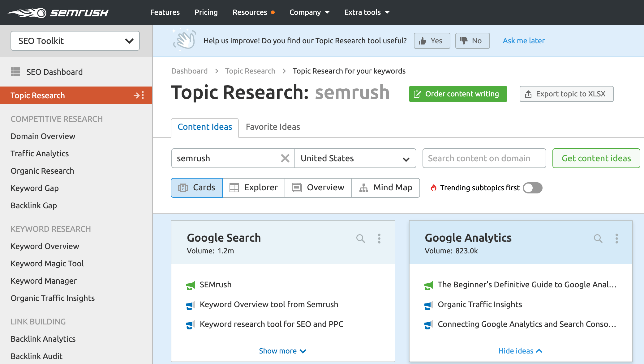This screenshot has width=644, height=364.
Task: Open Organic Traffic Insights in sidebar
Action: point(53,298)
